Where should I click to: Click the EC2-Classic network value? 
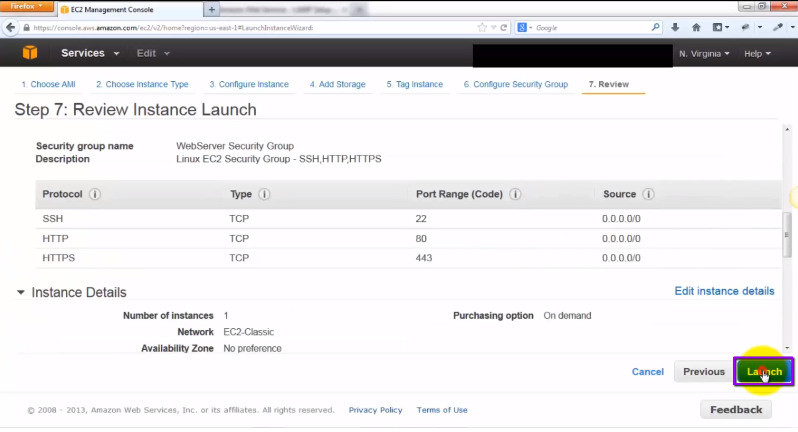pos(248,332)
